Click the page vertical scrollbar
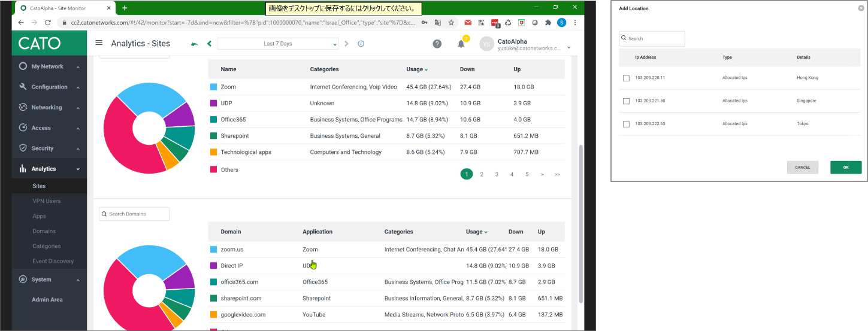Screen dimensions: 868x331 tap(580, 224)
